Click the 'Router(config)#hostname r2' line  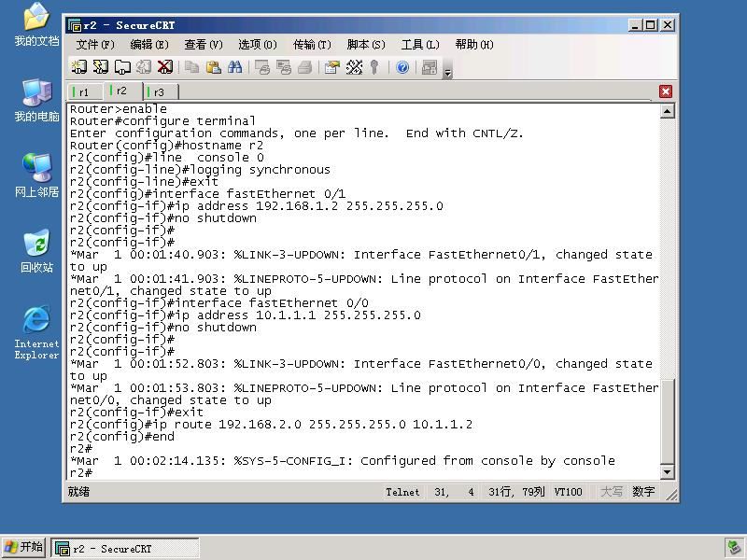[166, 146]
